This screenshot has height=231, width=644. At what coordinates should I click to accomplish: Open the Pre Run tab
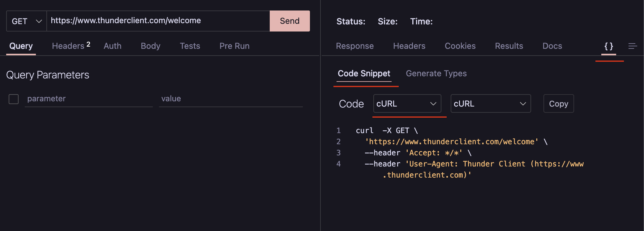[x=234, y=46]
